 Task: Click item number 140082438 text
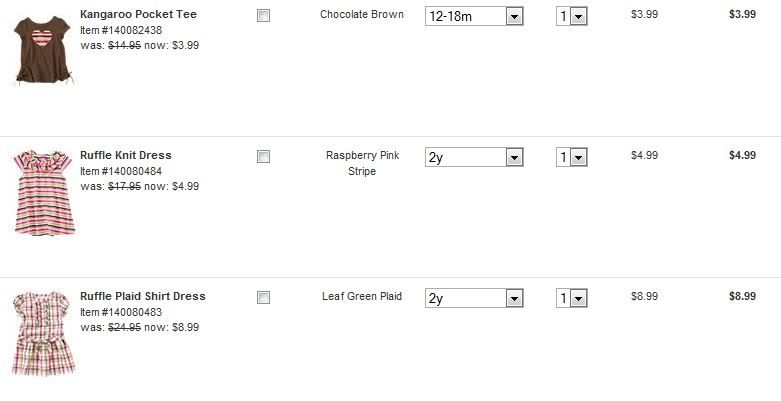pos(107,31)
